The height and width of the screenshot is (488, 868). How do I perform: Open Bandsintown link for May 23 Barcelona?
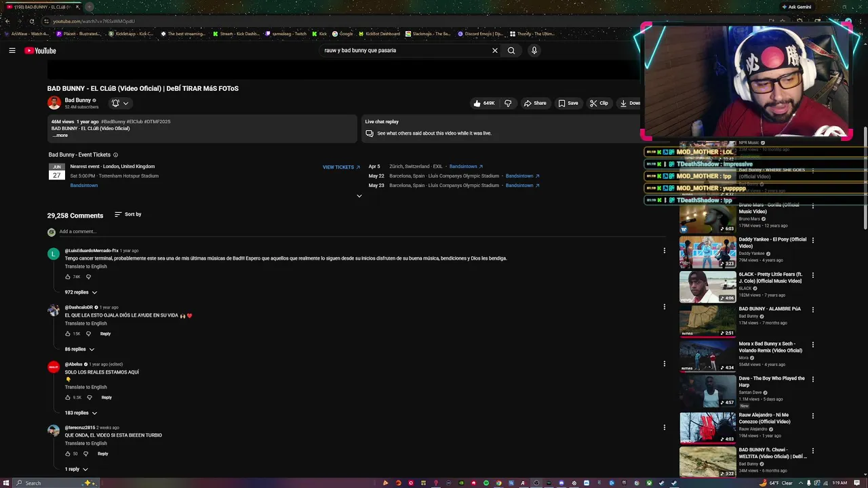click(522, 185)
